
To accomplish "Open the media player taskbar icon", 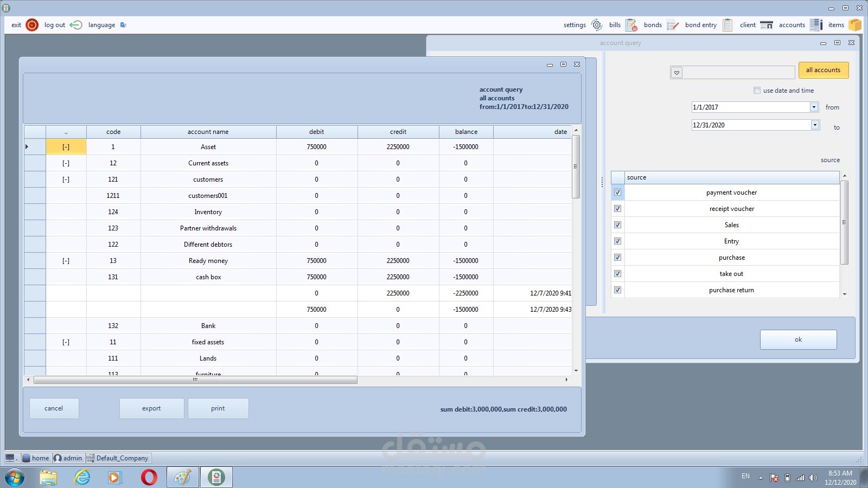I will 115,478.
